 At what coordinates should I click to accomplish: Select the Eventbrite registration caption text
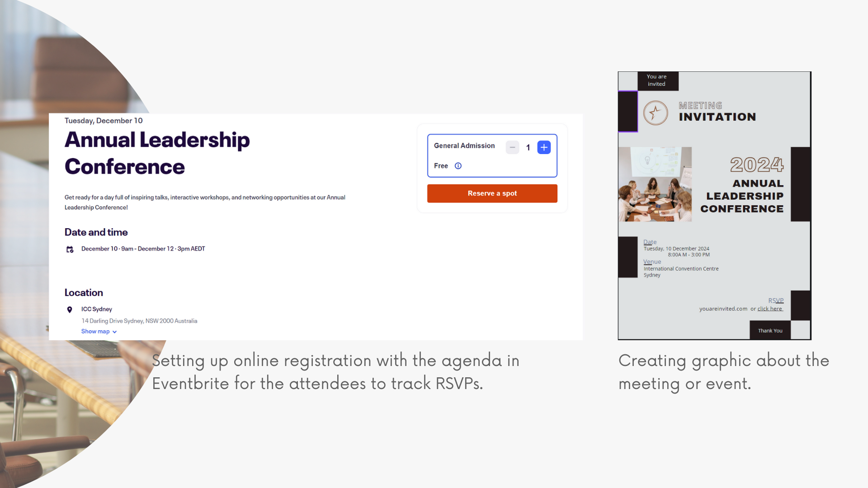click(335, 371)
